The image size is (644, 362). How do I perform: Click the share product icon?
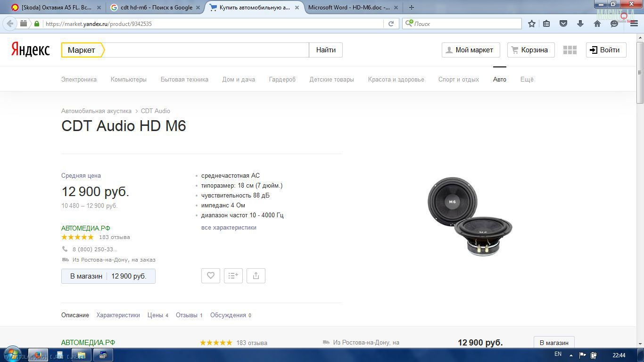[256, 276]
